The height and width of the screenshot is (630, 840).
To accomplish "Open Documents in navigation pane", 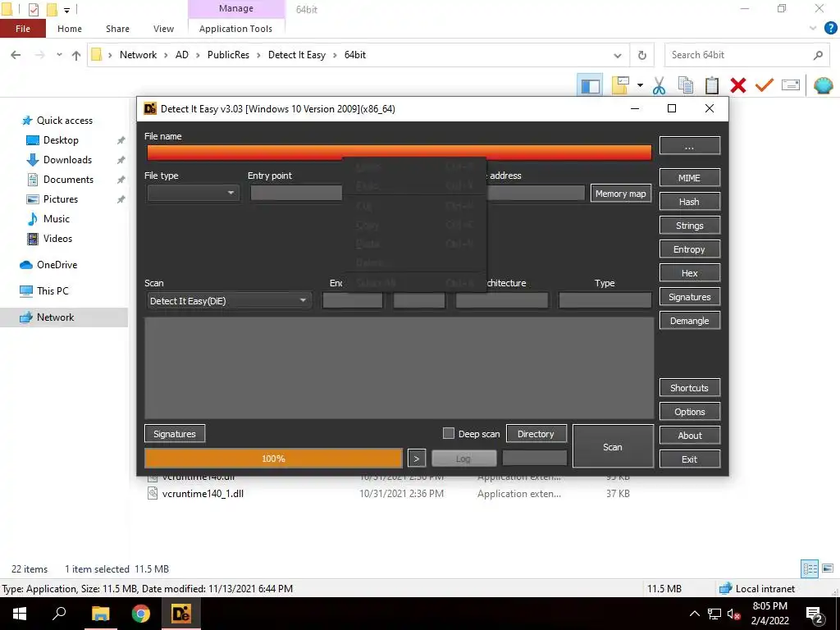I will pos(68,180).
